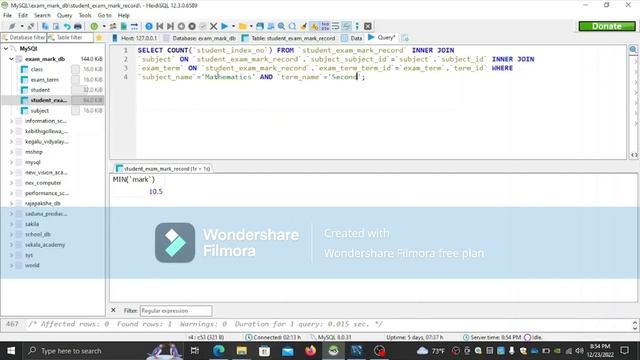The width and height of the screenshot is (640, 360).
Task: Click the Undo arrow toolbar icon
Action: click(x=67, y=26)
